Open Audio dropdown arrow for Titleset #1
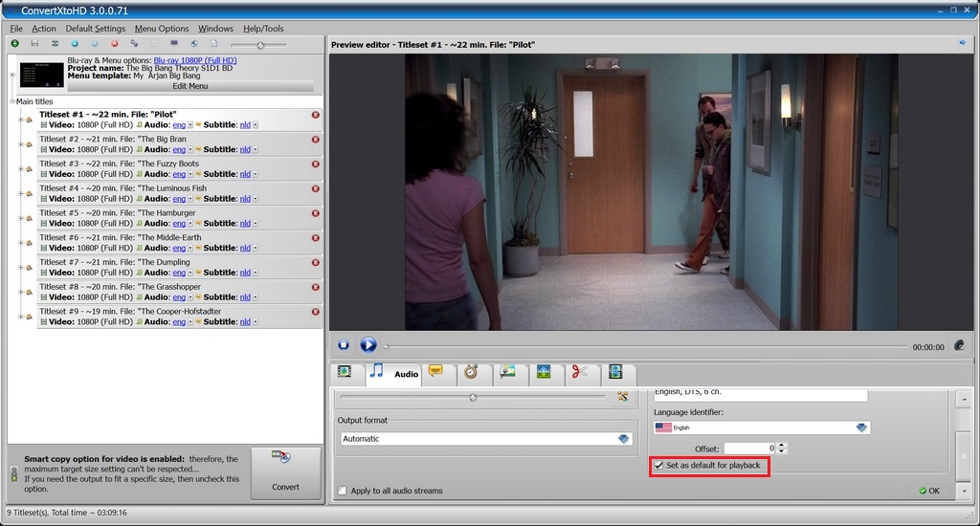Image resolution: width=980 pixels, height=526 pixels. click(190, 125)
